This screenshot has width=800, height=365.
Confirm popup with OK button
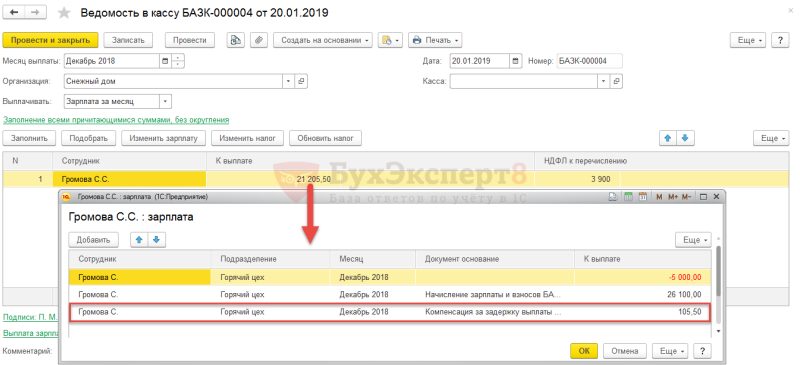tap(585, 351)
